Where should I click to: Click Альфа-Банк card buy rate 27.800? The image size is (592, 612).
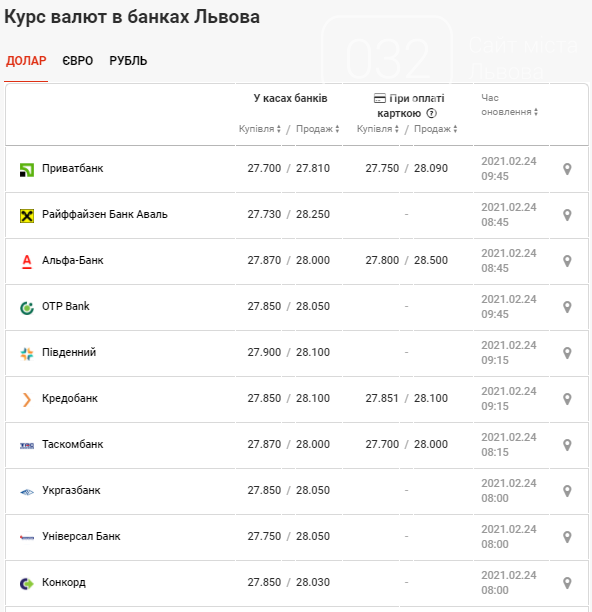(x=382, y=261)
